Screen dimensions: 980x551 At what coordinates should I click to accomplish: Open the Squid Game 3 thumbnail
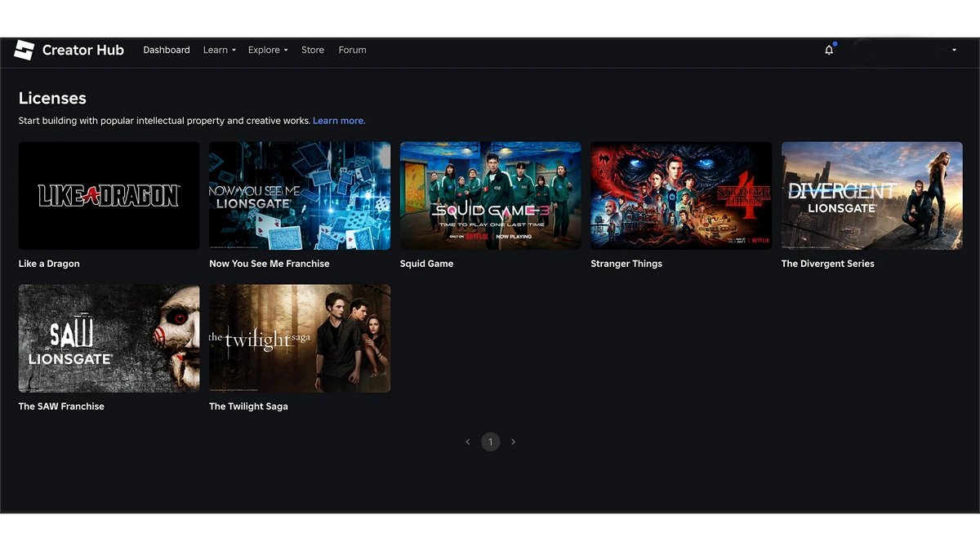(490, 196)
